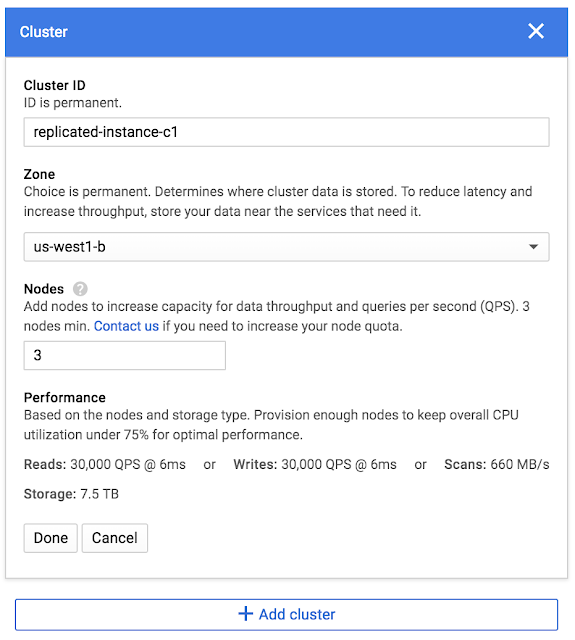Click into the Nodes count field showing 3

[x=124, y=355]
